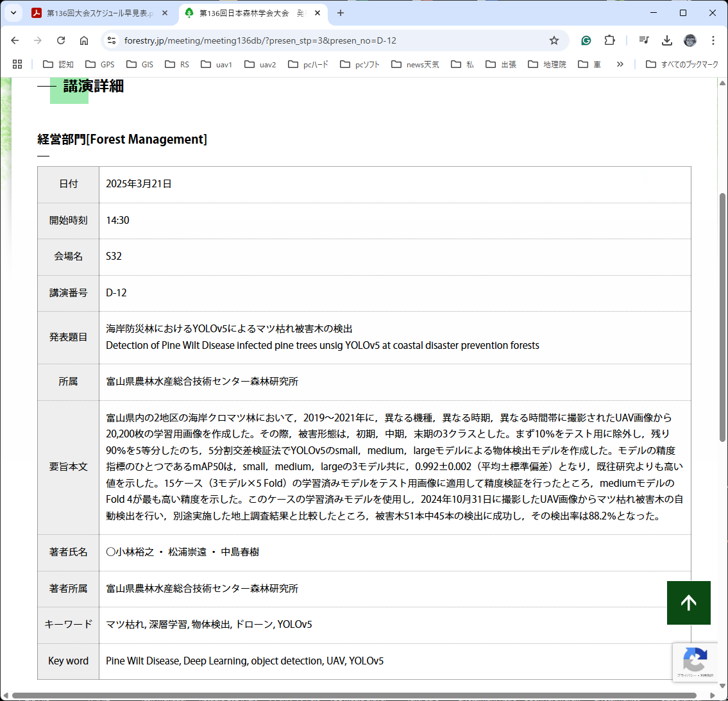This screenshot has height=701, width=728.
Task: Click the English keywords Pine Wilt Disease line
Action: pos(244,661)
